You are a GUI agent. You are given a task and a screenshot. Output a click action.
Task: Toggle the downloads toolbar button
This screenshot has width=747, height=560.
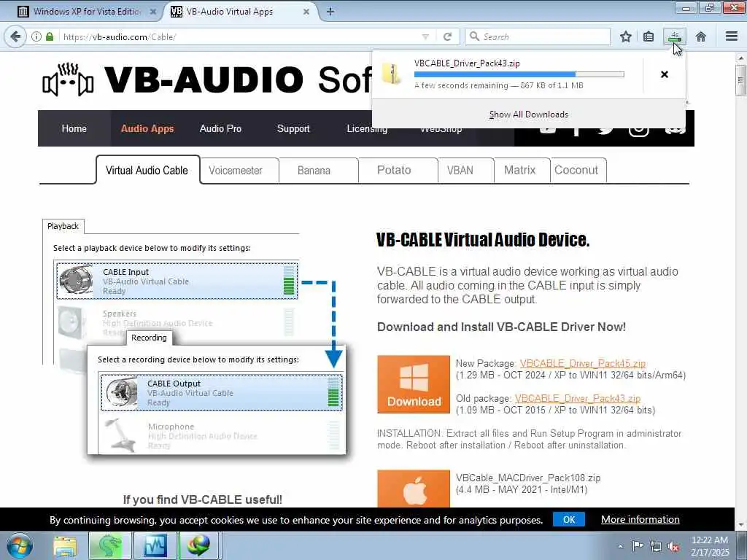[675, 36]
